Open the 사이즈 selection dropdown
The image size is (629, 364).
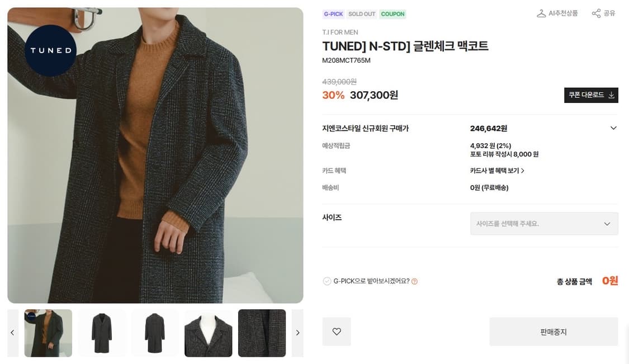coord(543,224)
